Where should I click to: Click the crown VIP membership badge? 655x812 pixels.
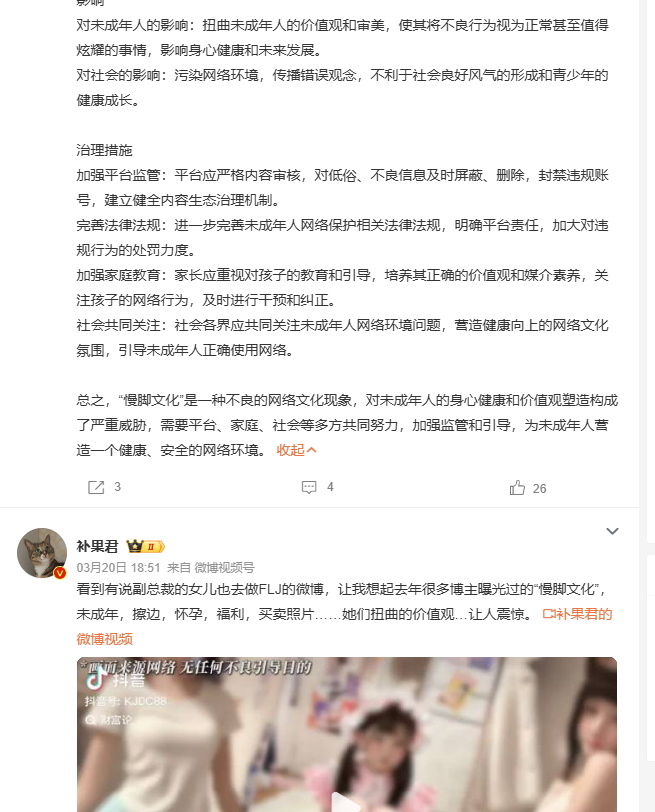coord(145,546)
